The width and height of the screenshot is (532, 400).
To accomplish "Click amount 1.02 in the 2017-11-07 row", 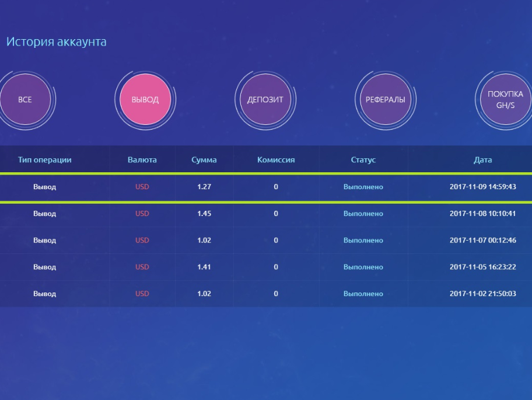I will pyautogui.click(x=204, y=241).
